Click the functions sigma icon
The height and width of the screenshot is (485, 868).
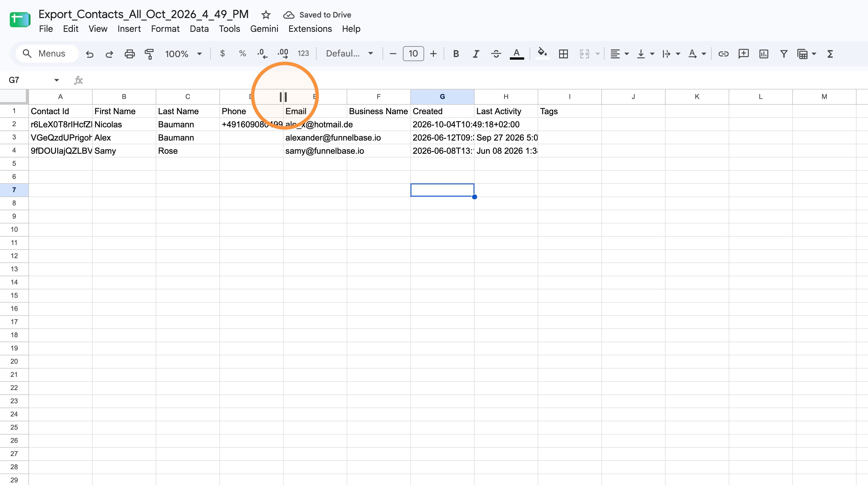click(830, 54)
